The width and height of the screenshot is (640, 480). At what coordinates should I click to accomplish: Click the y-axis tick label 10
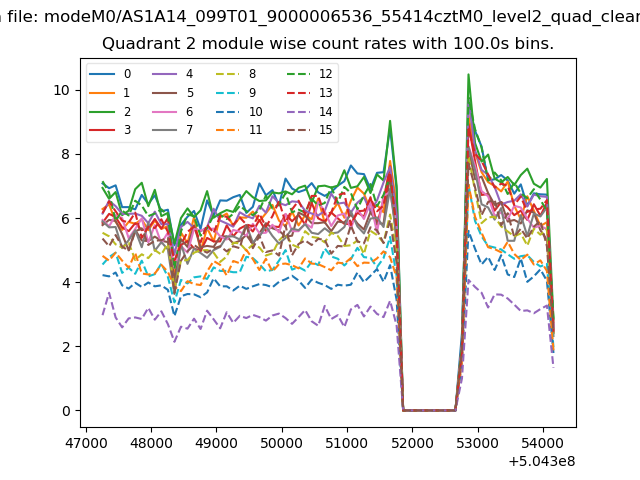[61, 90]
